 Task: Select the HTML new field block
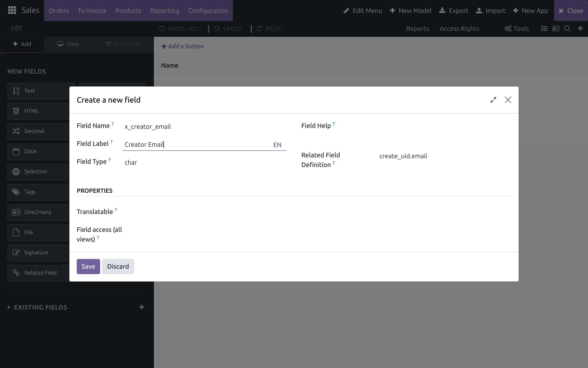coord(38,111)
